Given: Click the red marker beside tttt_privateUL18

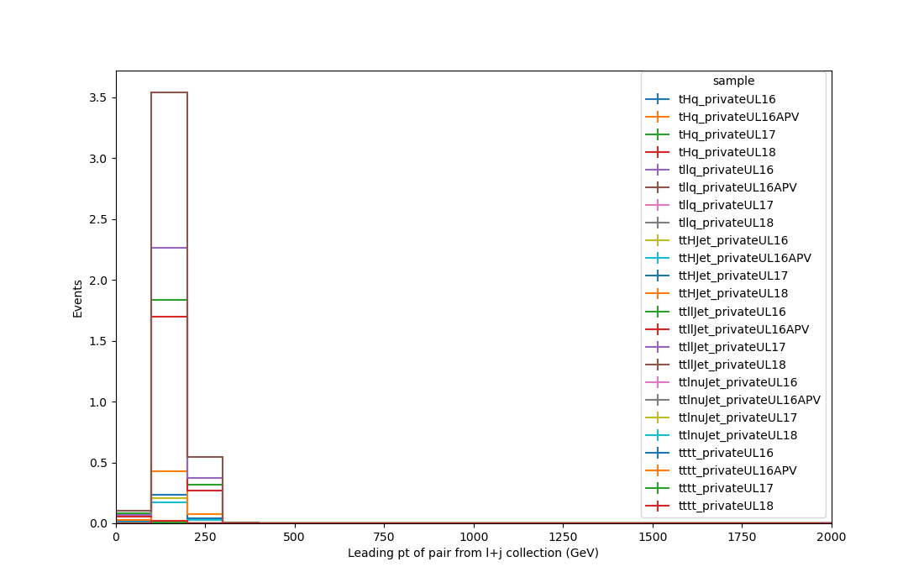Looking at the screenshot, I should (x=658, y=507).
